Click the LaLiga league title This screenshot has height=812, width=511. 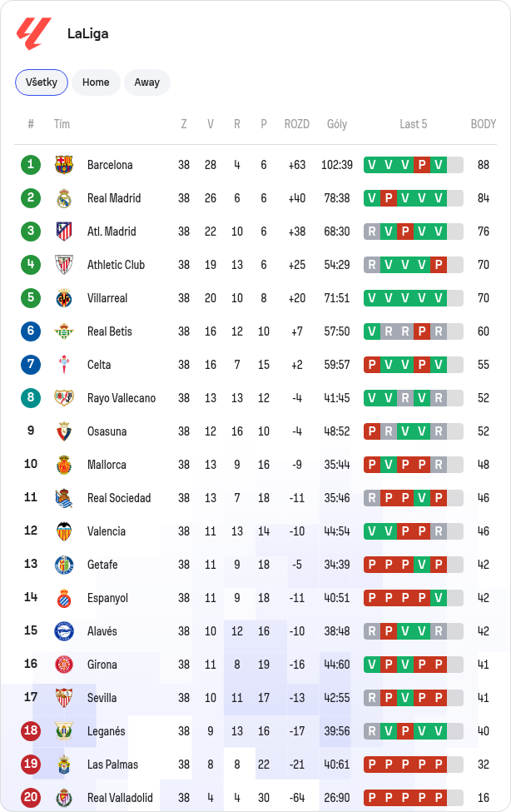point(88,33)
